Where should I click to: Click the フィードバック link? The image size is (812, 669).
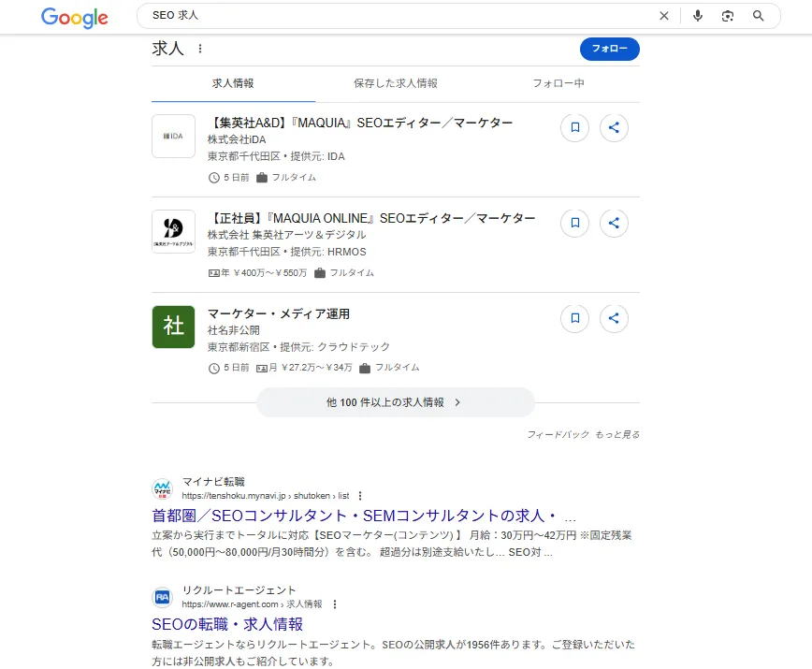(558, 434)
